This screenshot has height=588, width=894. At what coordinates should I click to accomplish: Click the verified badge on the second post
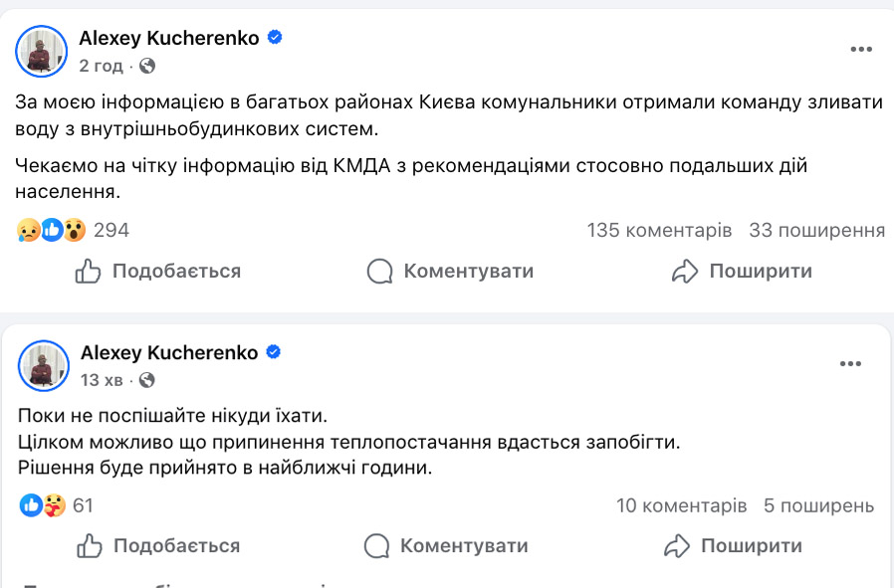click(273, 352)
